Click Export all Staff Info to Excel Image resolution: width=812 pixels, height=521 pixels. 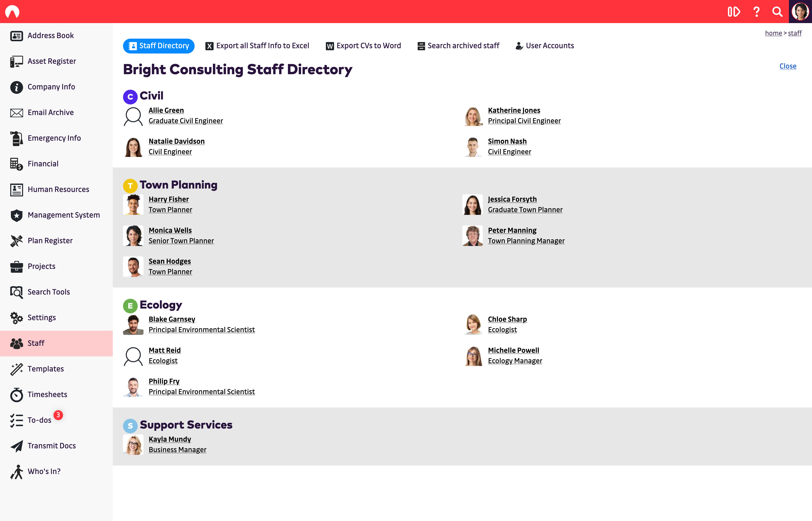click(x=257, y=46)
